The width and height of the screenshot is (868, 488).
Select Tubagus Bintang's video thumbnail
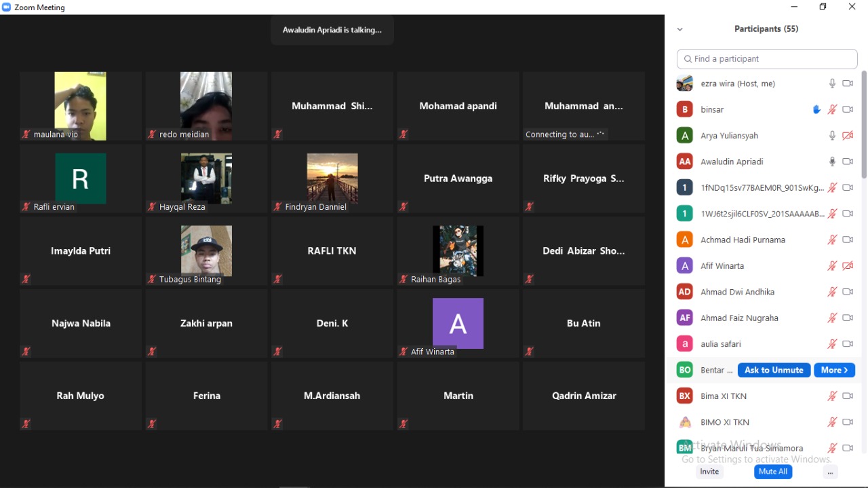[206, 251]
